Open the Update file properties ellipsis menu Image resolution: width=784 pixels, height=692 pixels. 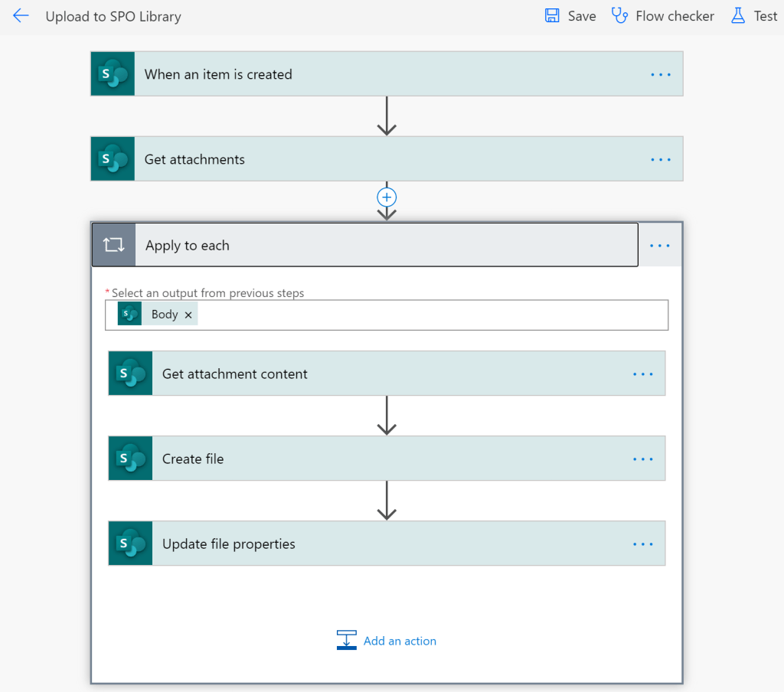click(x=642, y=544)
